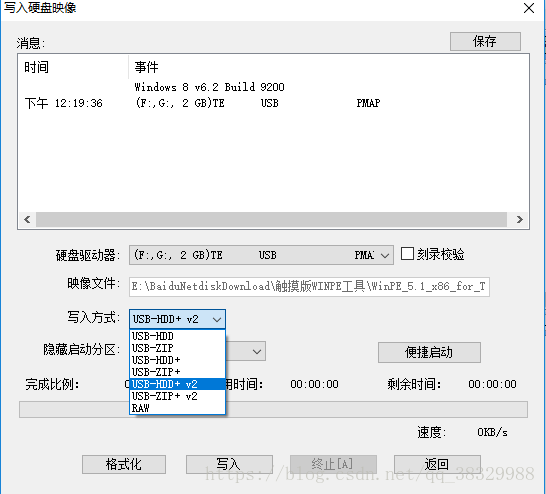Click the 保存 button

point(485,41)
